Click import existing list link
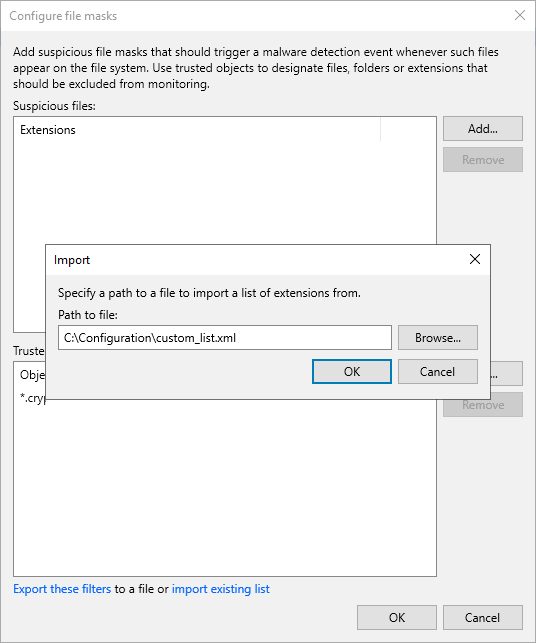Viewport: 536px width, 643px height. click(x=221, y=589)
